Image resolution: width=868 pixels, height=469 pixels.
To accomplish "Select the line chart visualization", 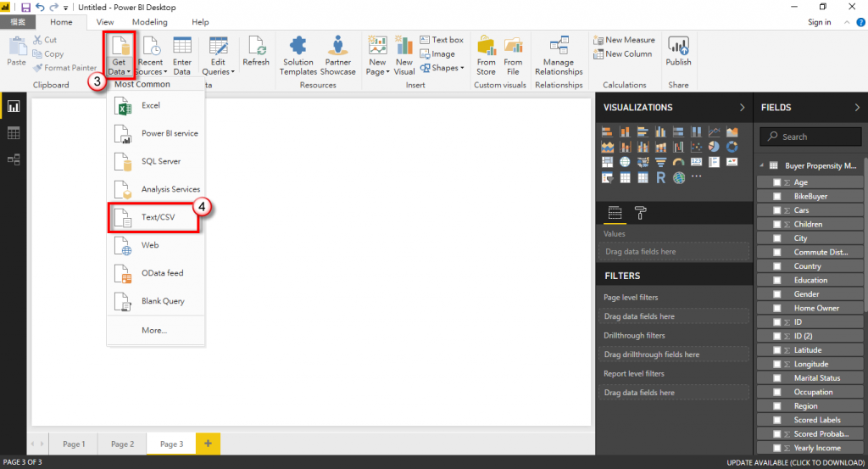I will (x=714, y=131).
